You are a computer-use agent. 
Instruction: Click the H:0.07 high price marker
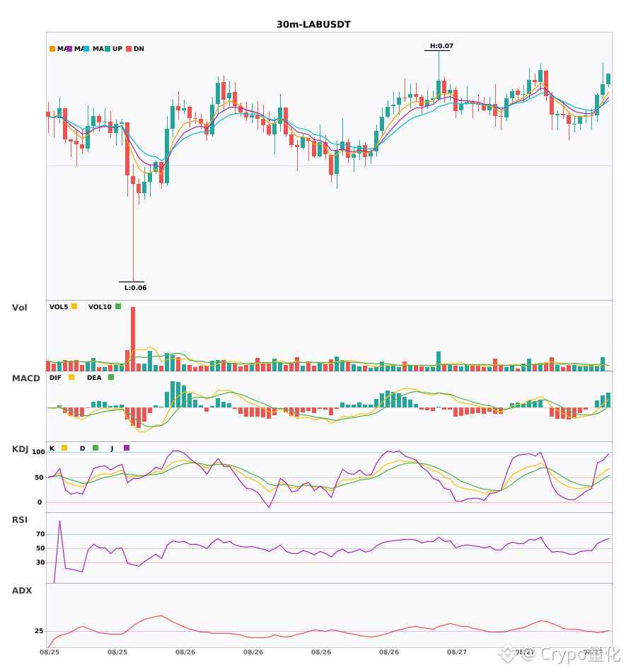click(441, 46)
